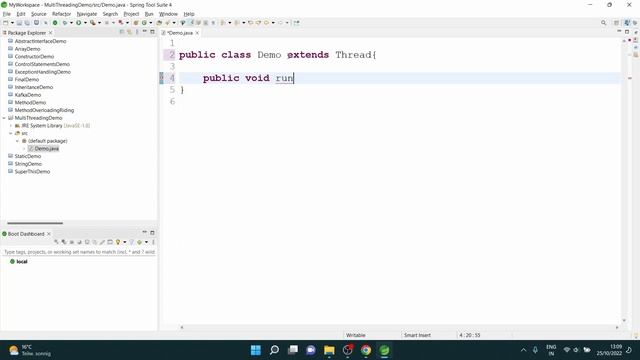Open Spring Tool Suite from taskbar
This screenshot has height=360, width=640.
tap(384, 350)
